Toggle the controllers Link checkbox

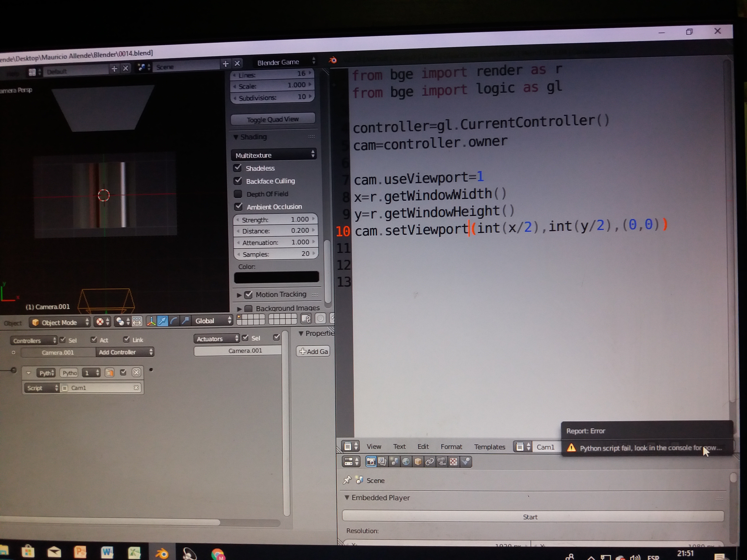coord(127,339)
